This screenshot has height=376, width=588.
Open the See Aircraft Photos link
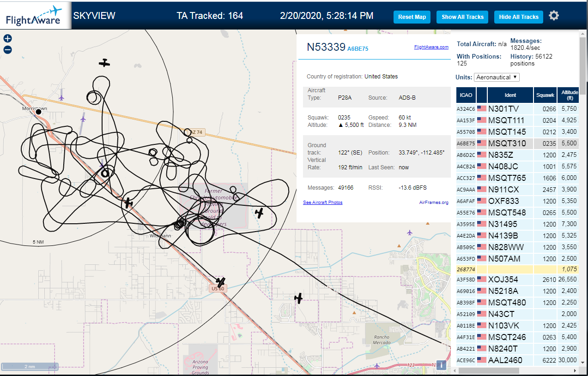click(323, 203)
